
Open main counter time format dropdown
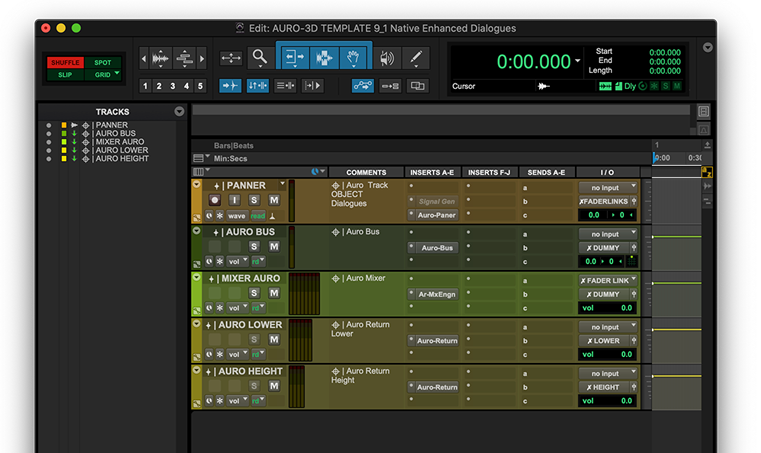[578, 61]
